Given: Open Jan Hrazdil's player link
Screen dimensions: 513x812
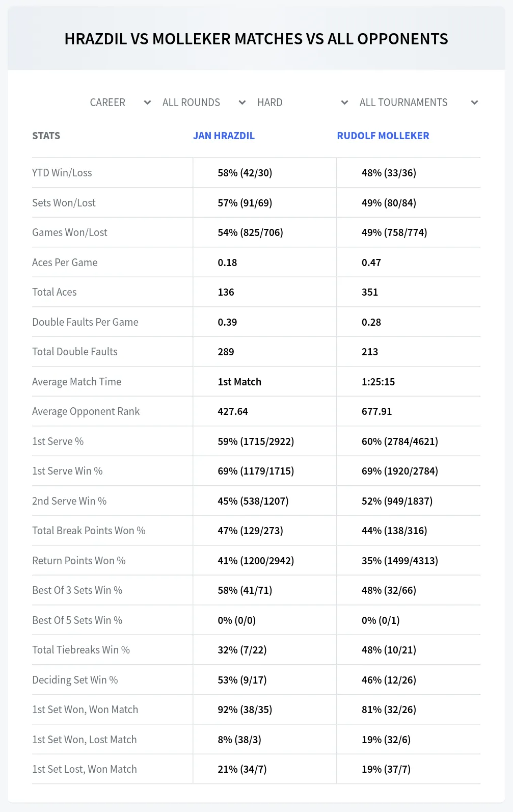Looking at the screenshot, I should (224, 136).
